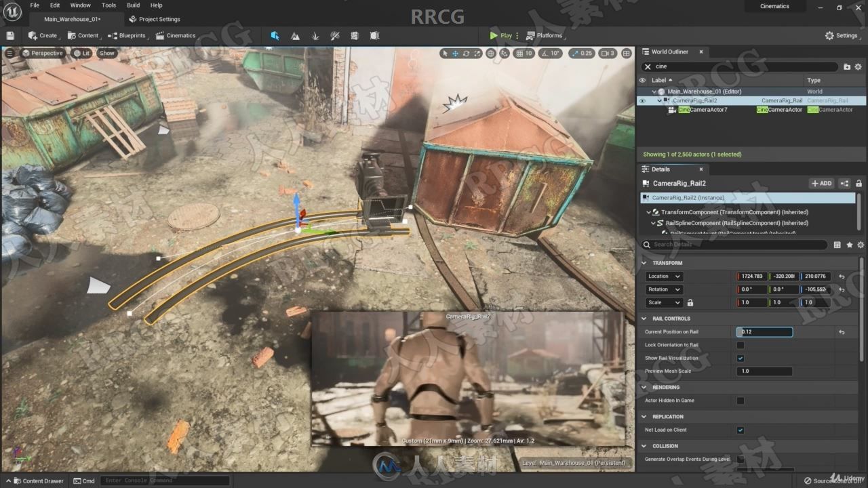Open property matrix grid icon in Details

pos(837,245)
